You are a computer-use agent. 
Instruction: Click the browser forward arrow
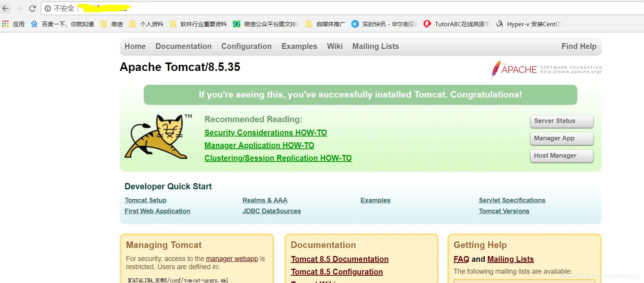tap(19, 8)
